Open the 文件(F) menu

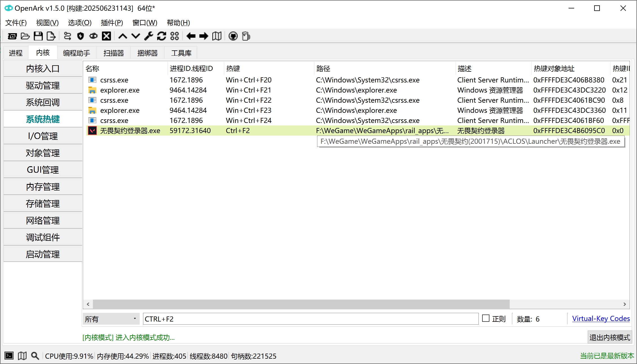pyautogui.click(x=16, y=23)
